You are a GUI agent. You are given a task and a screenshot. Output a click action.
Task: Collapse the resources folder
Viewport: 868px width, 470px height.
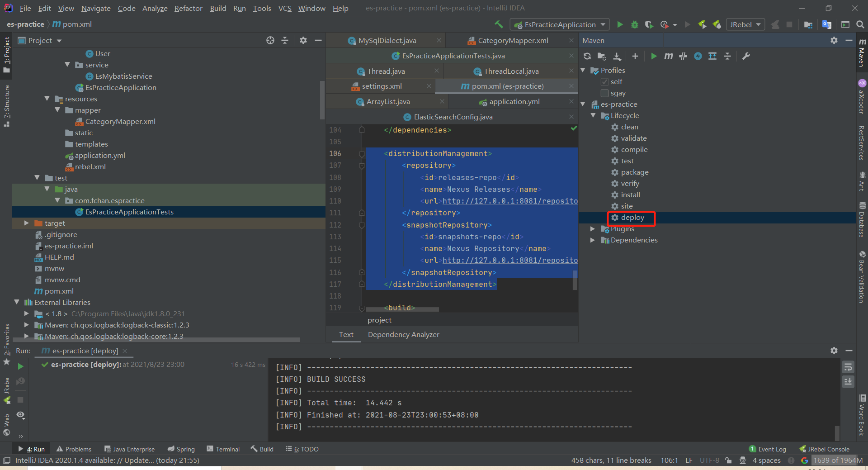[47, 99]
